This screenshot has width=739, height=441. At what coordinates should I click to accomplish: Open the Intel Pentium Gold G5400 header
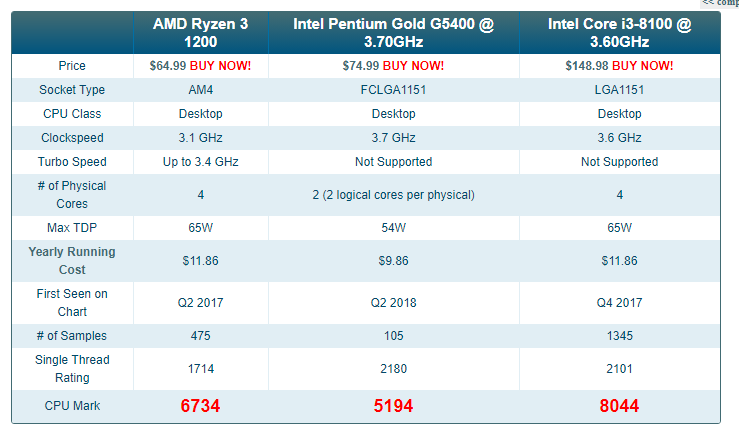pyautogui.click(x=393, y=32)
